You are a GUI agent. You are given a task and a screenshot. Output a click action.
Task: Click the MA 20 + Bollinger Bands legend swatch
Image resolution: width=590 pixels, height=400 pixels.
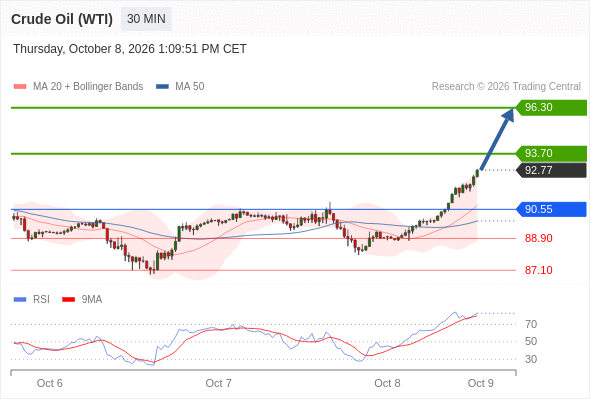[20, 87]
